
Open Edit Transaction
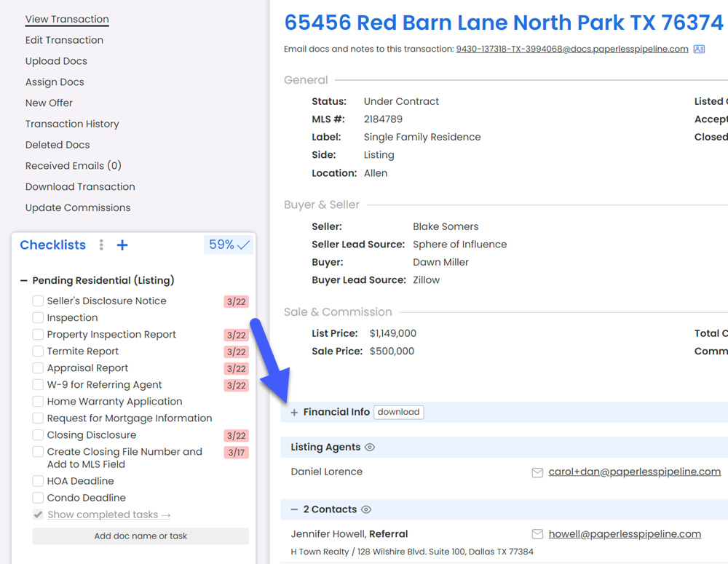64,40
